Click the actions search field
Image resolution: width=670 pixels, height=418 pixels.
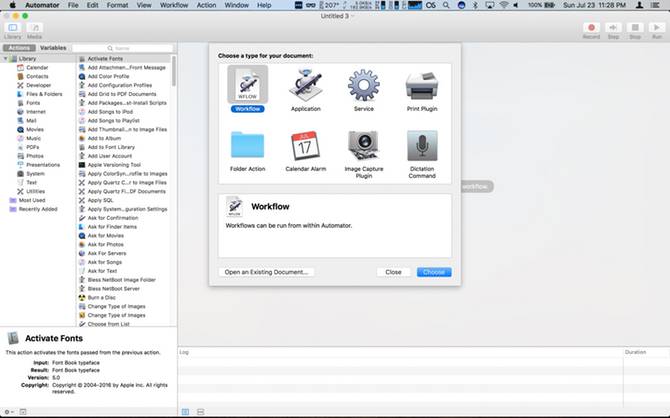tap(123, 48)
